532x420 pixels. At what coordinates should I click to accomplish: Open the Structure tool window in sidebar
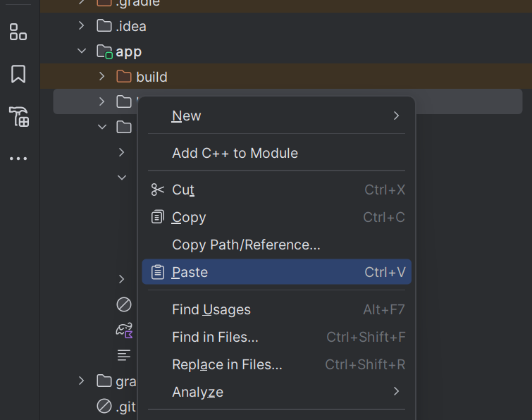click(x=18, y=32)
